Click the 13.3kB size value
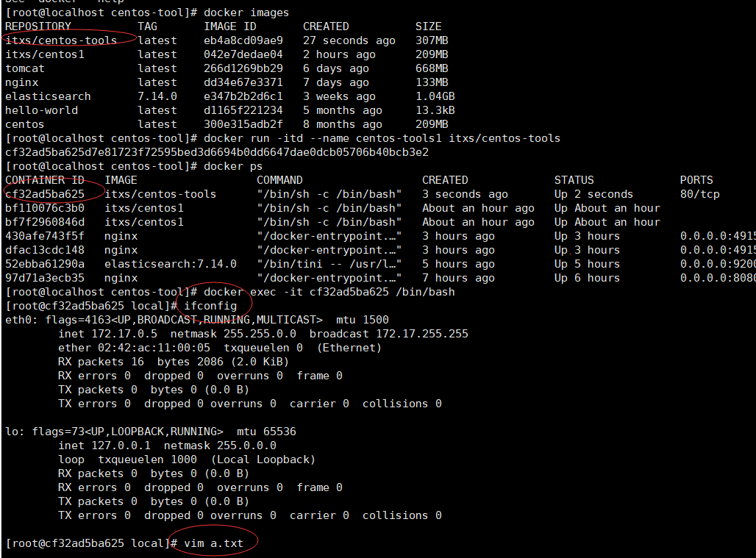Screen dimensions: 756x558 coord(435,110)
